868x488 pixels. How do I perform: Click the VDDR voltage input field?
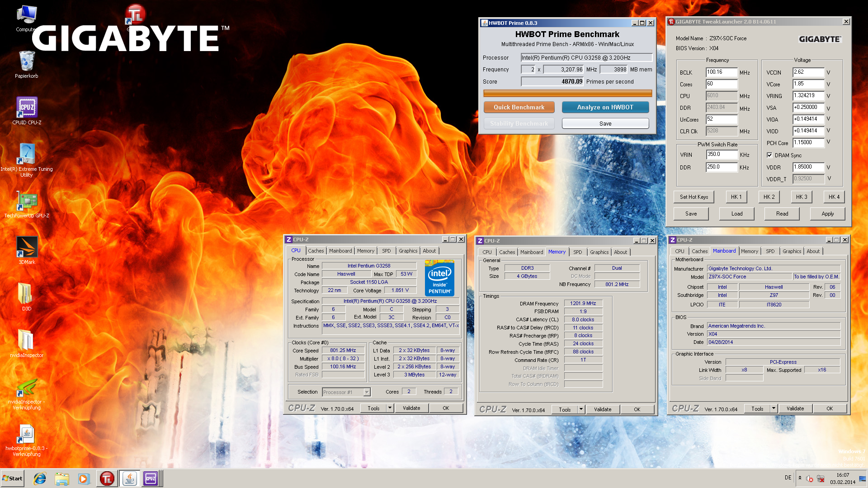click(x=808, y=167)
